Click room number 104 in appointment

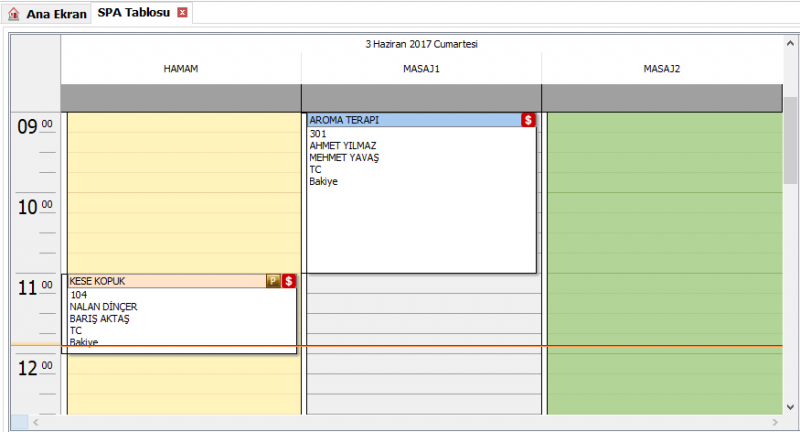[79, 295]
